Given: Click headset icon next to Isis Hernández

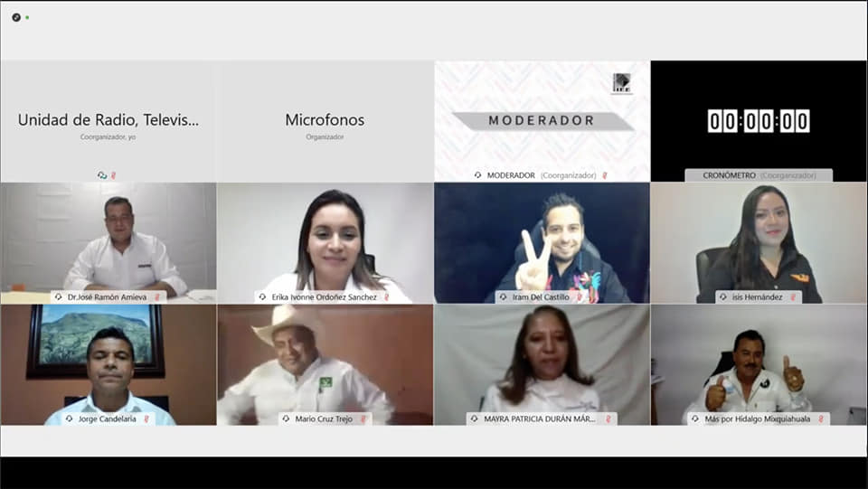Looking at the screenshot, I should coord(723,297).
